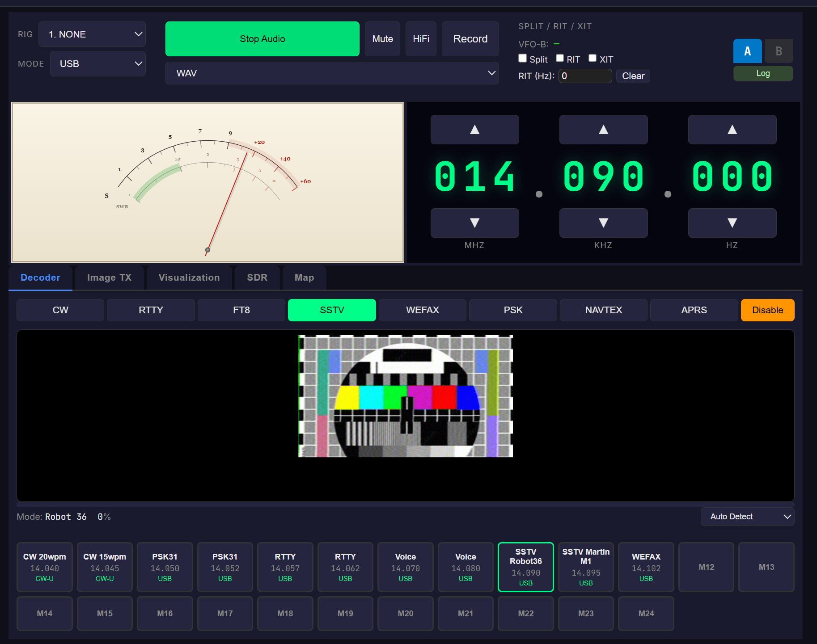
Task: Decrease Hz with the down arrow
Action: (732, 223)
